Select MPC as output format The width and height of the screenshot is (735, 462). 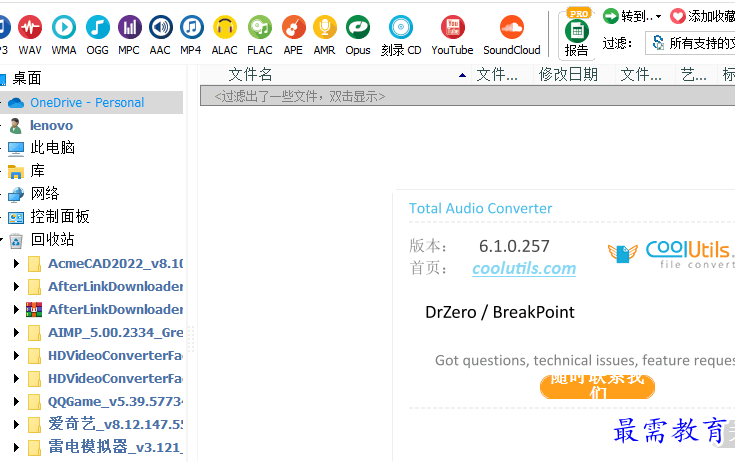click(x=129, y=28)
